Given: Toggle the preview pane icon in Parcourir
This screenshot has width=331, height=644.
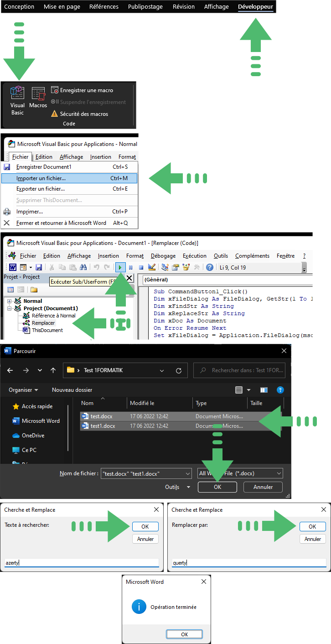Looking at the screenshot, I should [264, 390].
